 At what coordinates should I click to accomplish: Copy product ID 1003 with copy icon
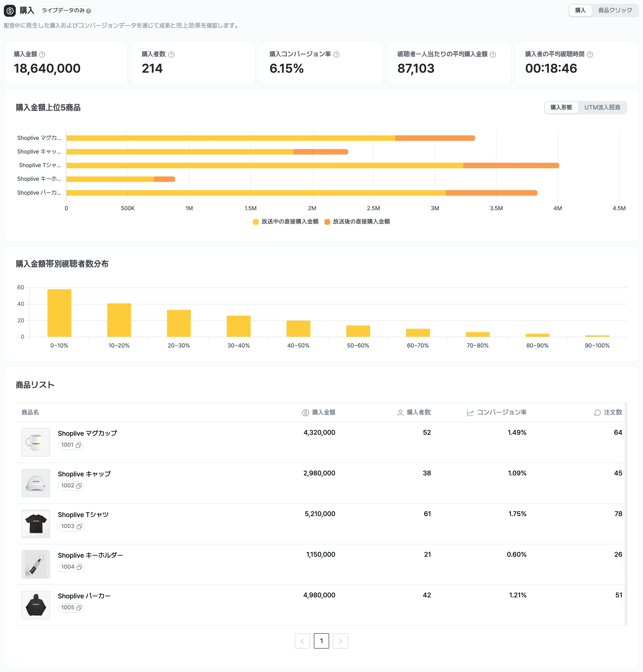tap(79, 526)
